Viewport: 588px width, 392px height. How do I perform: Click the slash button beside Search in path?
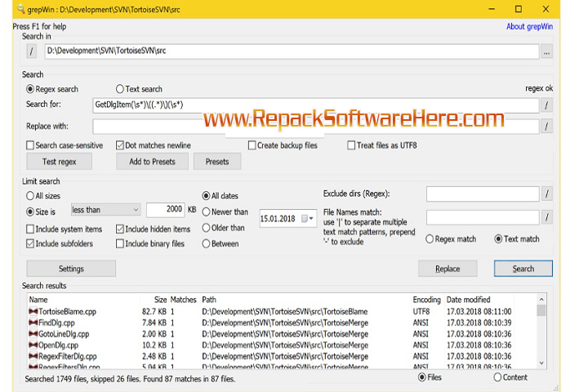(32, 51)
